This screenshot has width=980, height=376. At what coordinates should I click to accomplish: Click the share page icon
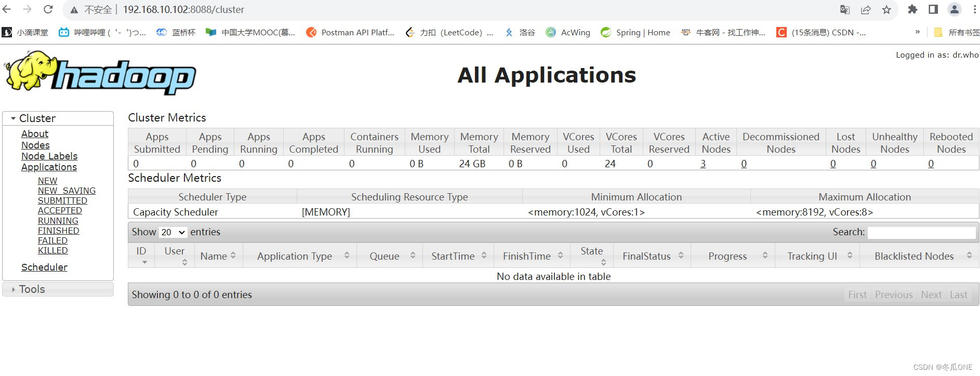click(x=866, y=9)
